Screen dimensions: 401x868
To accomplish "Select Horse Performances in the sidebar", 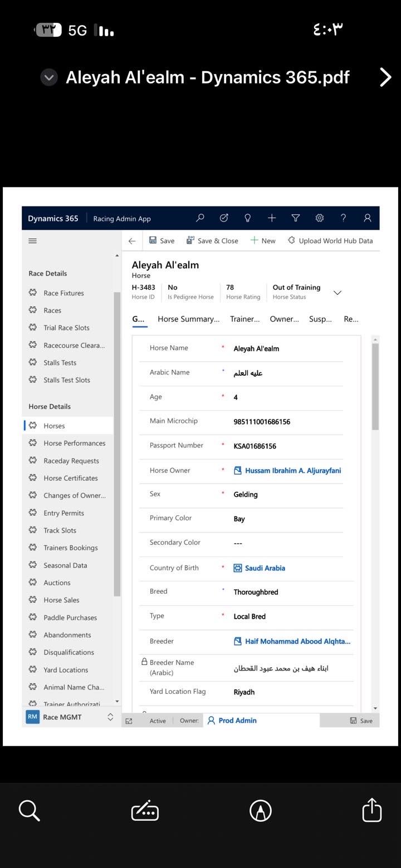I will (x=74, y=443).
